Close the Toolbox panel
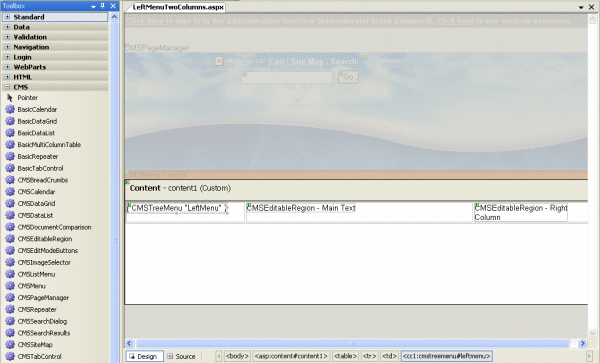 pyautogui.click(x=113, y=6)
